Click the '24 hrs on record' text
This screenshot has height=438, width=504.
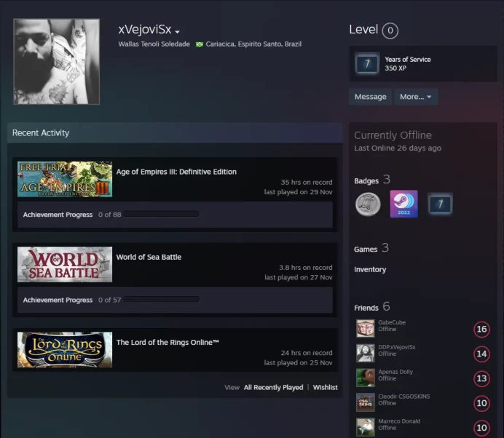click(x=307, y=353)
